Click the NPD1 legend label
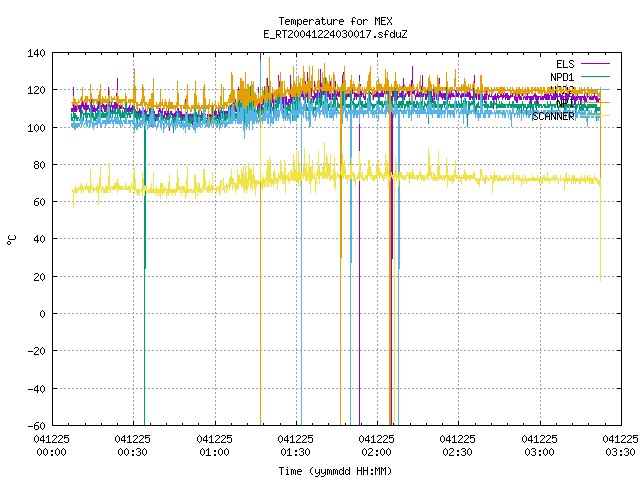Viewport: 640px width, 480px height. pos(562,77)
